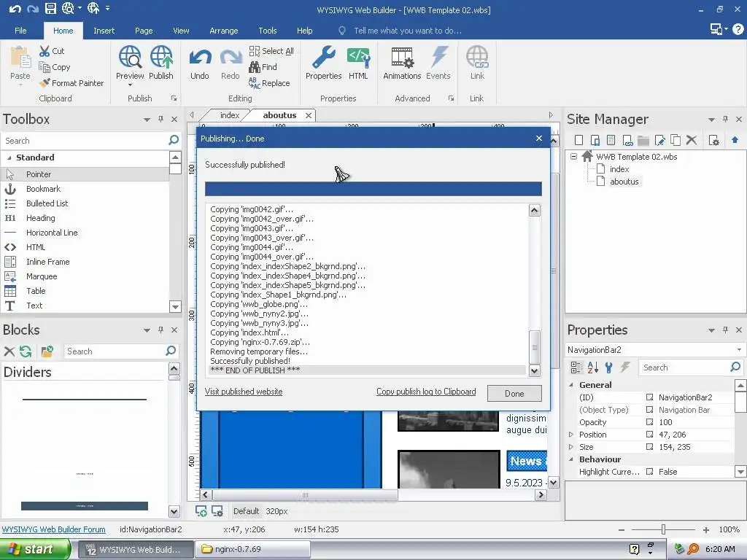Click the Tell me what you want field
Viewport: 747px width, 560px height.
point(407,31)
